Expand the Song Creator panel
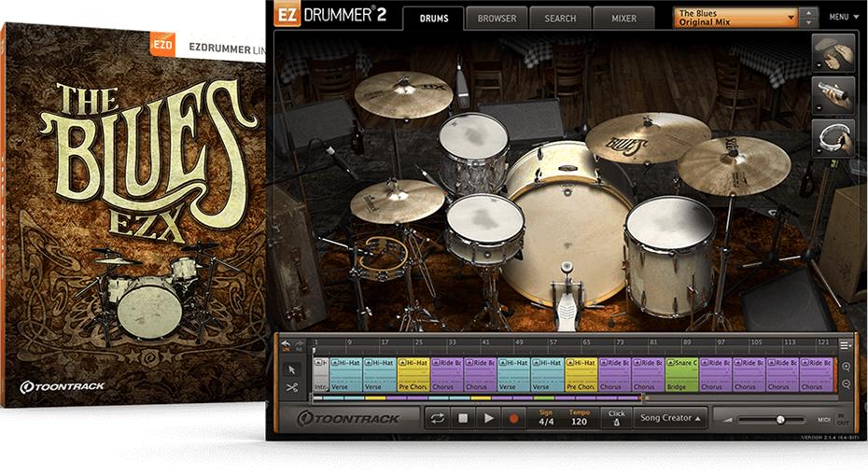 tap(670, 418)
